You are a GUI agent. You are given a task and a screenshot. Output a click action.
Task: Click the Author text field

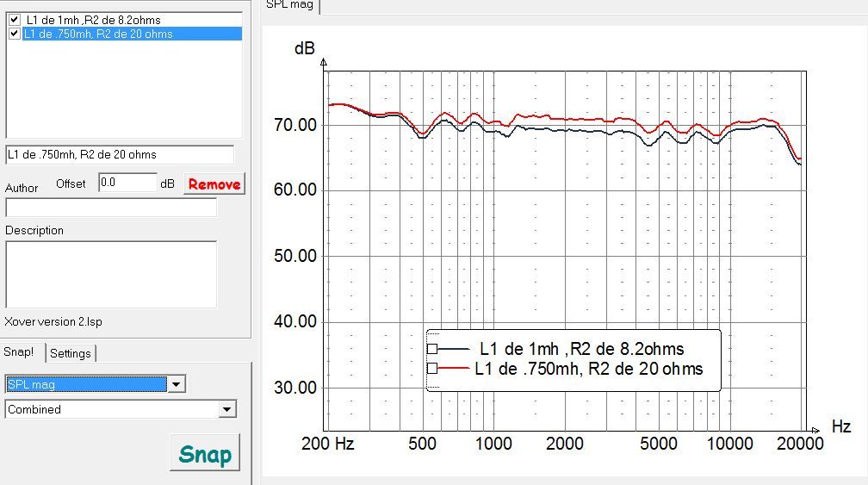pyautogui.click(x=111, y=208)
